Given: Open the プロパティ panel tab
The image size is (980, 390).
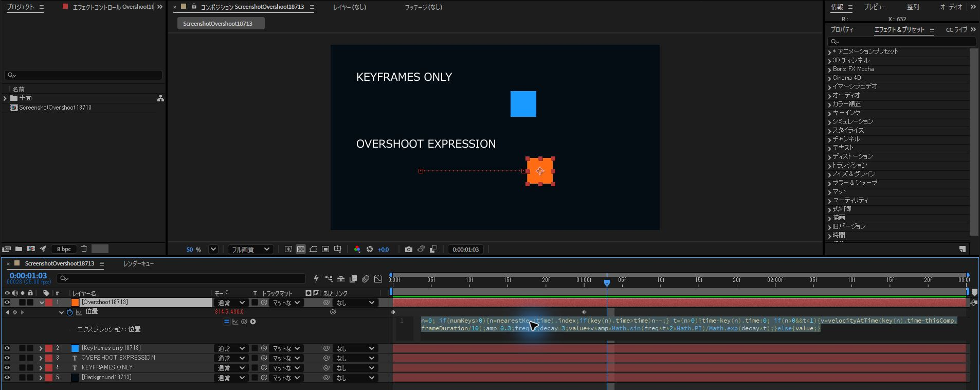Looking at the screenshot, I should click(842, 30).
